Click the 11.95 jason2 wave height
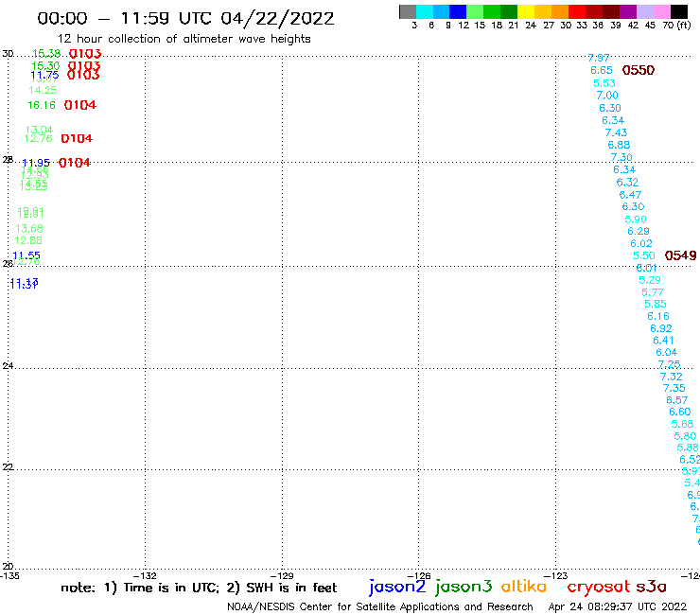The image size is (700, 615). pyautogui.click(x=36, y=163)
